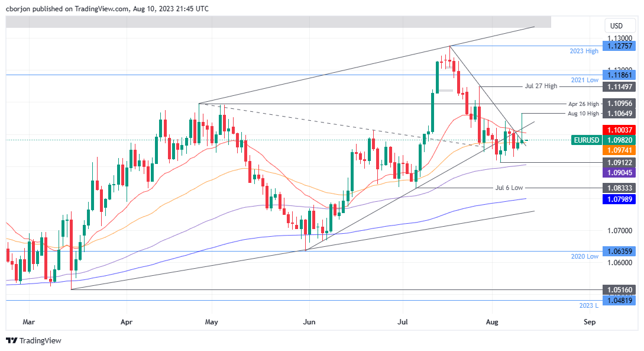Click the 2020 Low price tag 1.06359
Image resolution: width=644 pixels, height=351 pixels.
point(619,252)
